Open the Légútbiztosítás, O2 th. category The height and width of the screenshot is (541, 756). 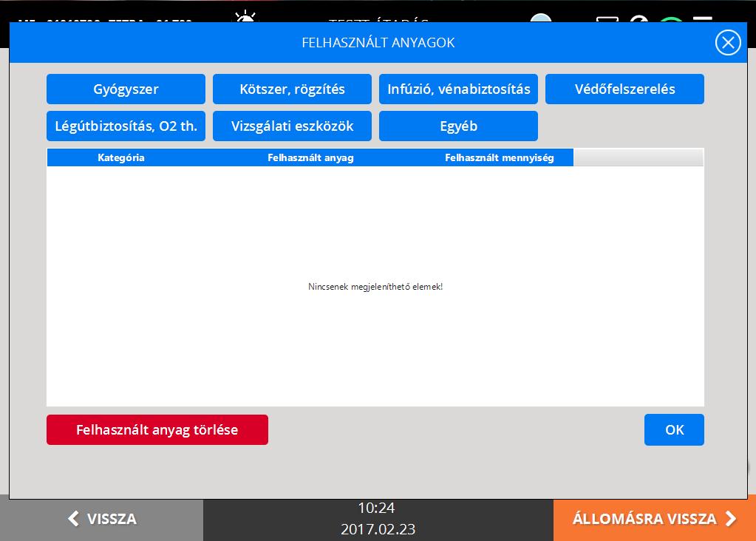(x=126, y=126)
